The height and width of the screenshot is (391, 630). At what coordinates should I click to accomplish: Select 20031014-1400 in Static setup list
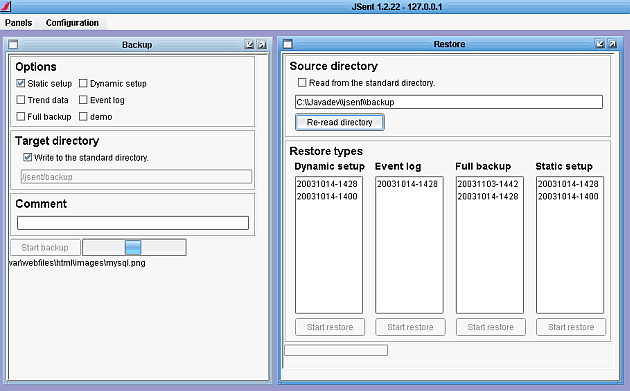click(x=568, y=197)
